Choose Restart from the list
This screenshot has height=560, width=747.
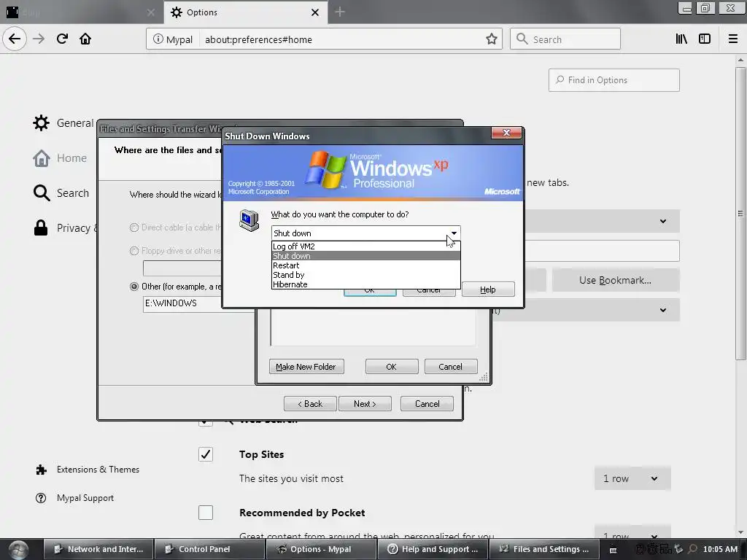[366, 265]
